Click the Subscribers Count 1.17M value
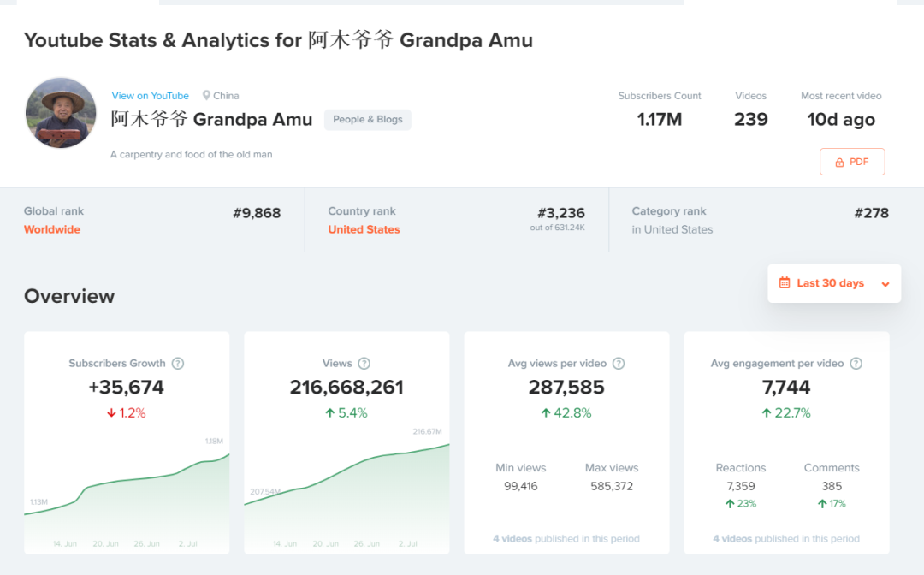Screen dimensions: 924x575 tap(660, 120)
